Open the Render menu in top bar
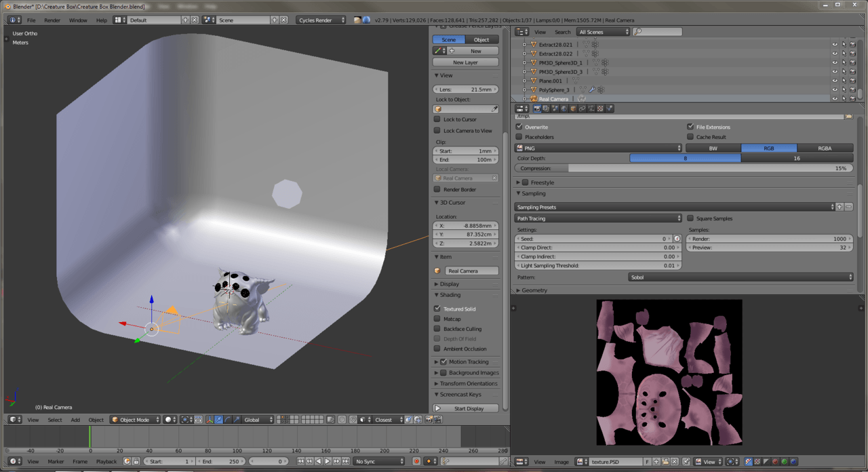868x472 pixels. [x=52, y=20]
